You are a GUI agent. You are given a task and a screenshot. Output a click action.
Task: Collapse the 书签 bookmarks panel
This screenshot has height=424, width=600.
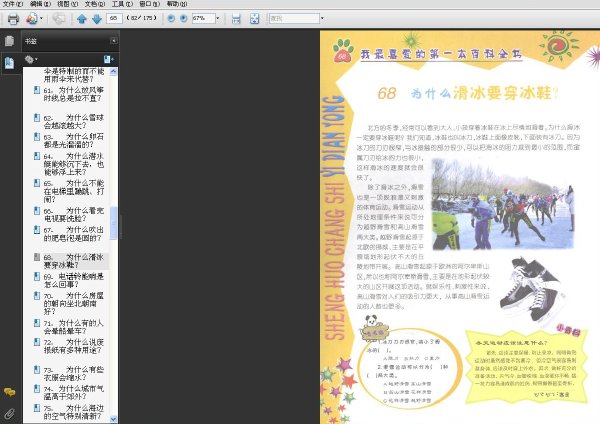(114, 41)
